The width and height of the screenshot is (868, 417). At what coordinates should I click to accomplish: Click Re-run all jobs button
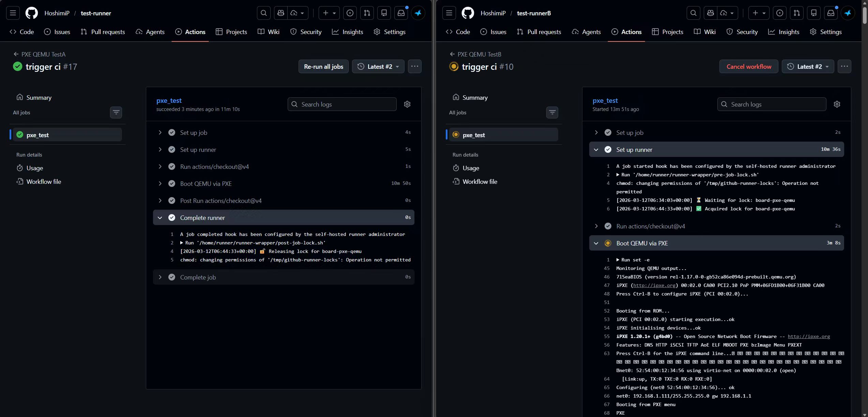pyautogui.click(x=323, y=66)
